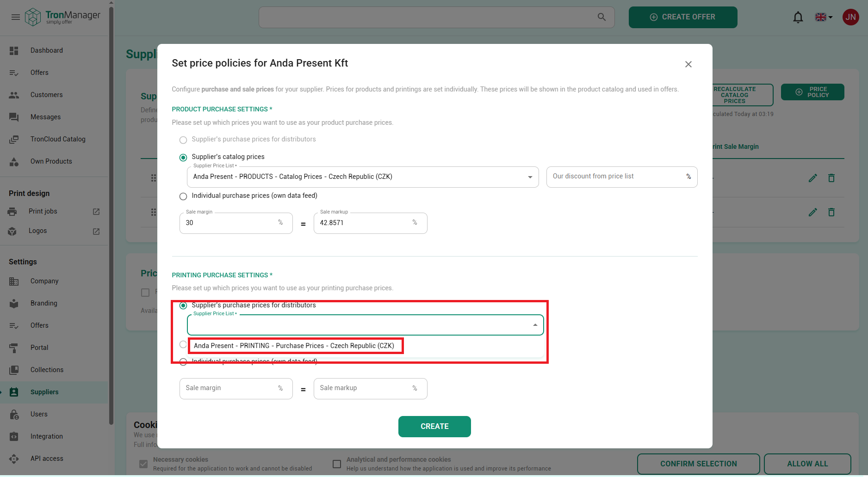Open Customers page
This screenshot has width=868, height=477.
pos(46,95)
